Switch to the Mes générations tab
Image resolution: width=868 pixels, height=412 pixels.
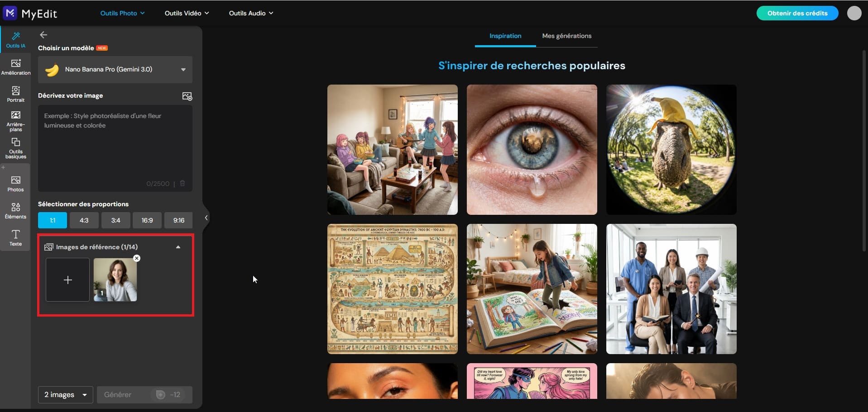(567, 36)
